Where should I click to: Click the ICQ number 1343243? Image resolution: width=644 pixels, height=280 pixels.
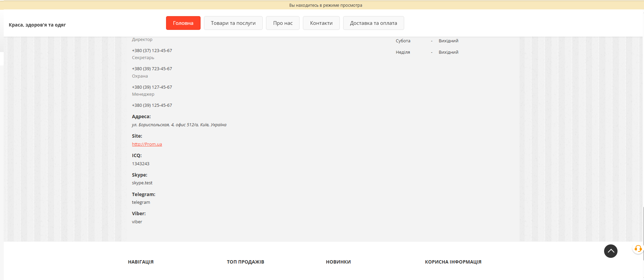point(141,164)
